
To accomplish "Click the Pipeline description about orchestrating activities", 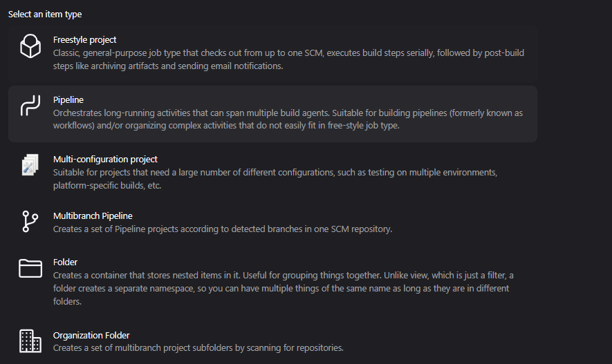I will pyautogui.click(x=288, y=119).
